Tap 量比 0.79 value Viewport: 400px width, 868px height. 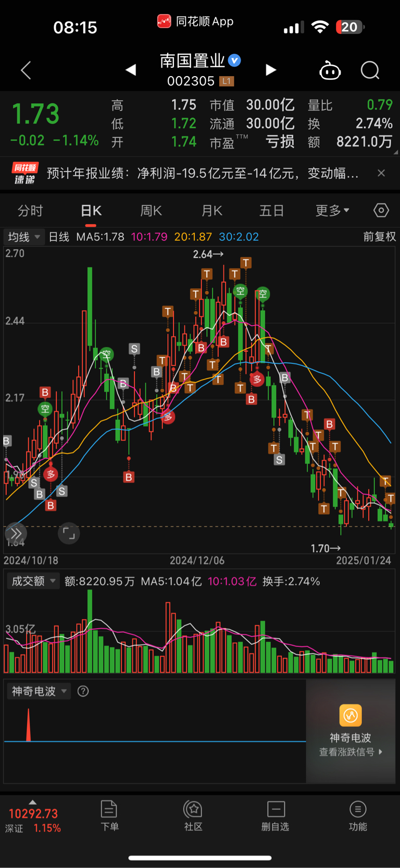click(380, 105)
